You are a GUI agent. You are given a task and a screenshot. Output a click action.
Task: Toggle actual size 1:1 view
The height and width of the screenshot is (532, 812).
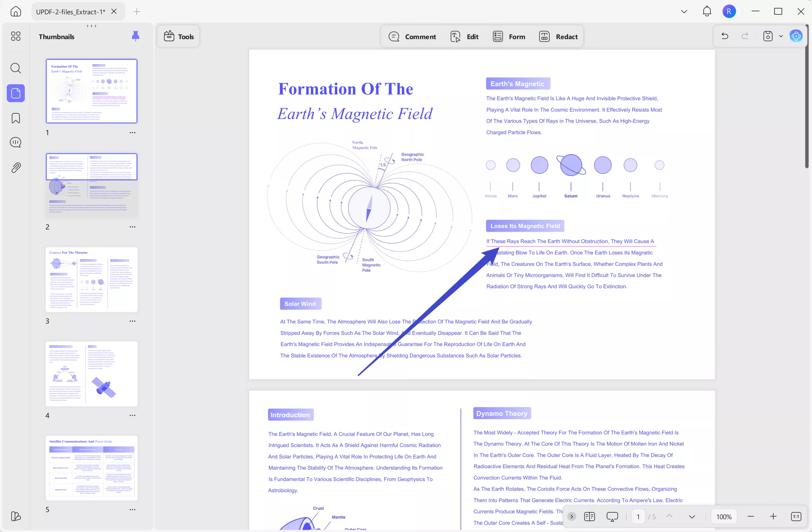(x=796, y=517)
